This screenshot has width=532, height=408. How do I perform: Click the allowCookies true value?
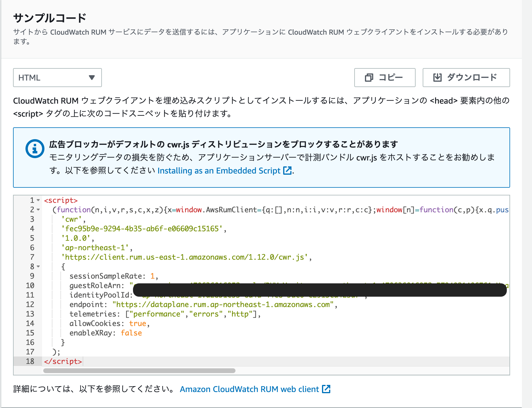pyautogui.click(x=137, y=324)
